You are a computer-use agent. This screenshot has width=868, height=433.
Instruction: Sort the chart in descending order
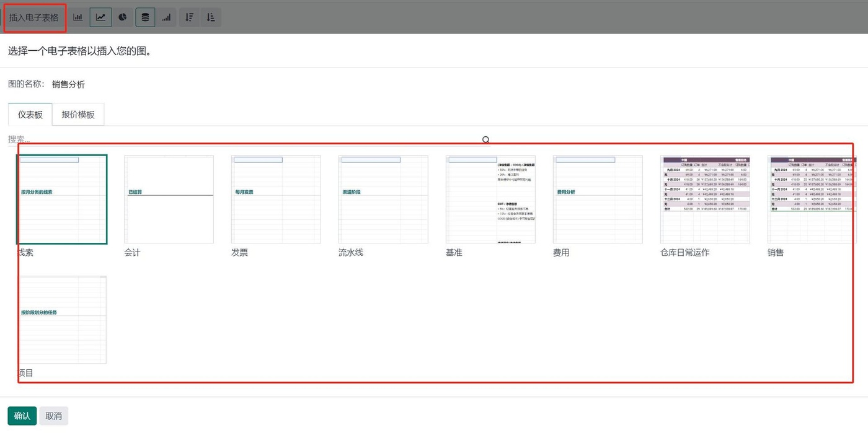pos(189,17)
